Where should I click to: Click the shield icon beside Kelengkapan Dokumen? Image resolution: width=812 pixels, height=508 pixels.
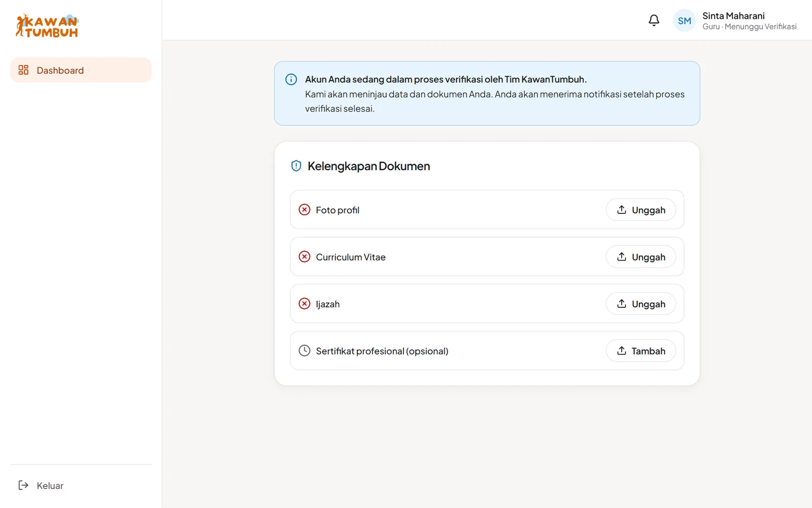pos(296,166)
